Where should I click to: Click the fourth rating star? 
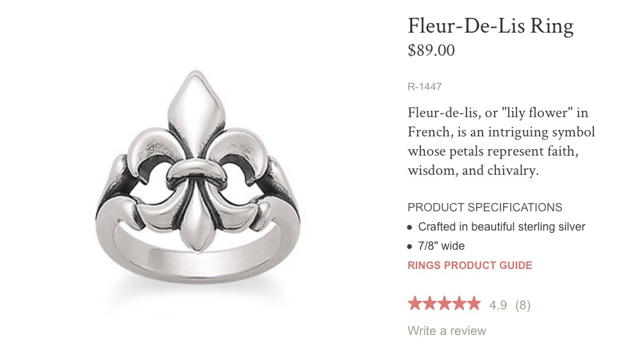(x=458, y=304)
